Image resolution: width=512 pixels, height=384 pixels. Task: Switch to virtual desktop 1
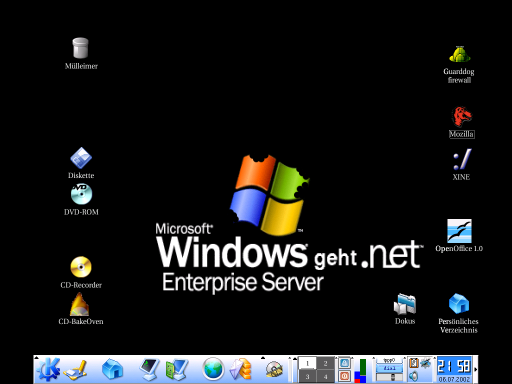307,363
